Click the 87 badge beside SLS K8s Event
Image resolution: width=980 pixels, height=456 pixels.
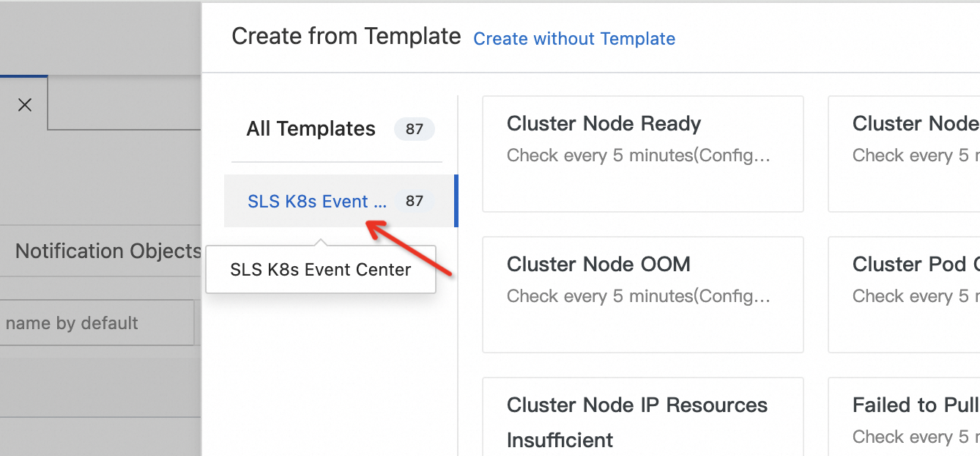tap(415, 202)
